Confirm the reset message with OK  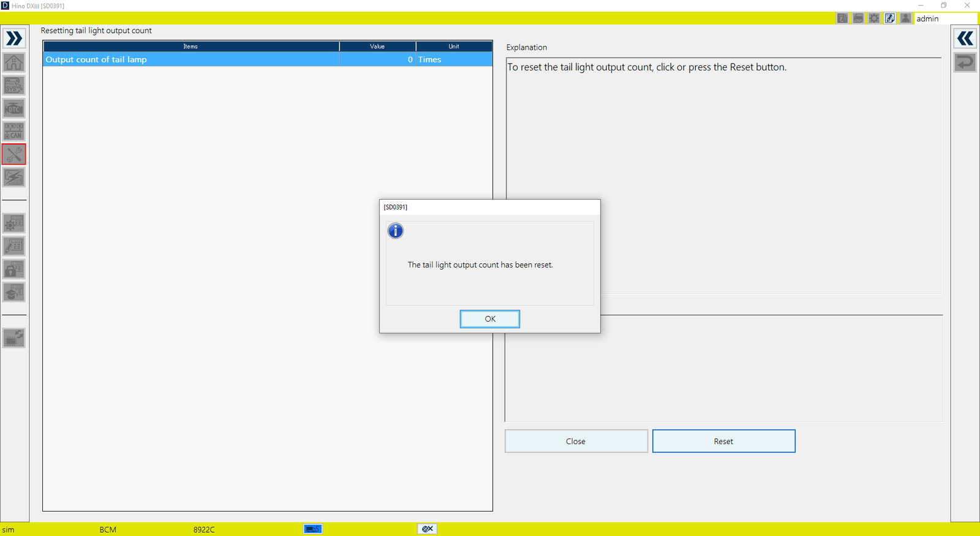[x=490, y=319]
